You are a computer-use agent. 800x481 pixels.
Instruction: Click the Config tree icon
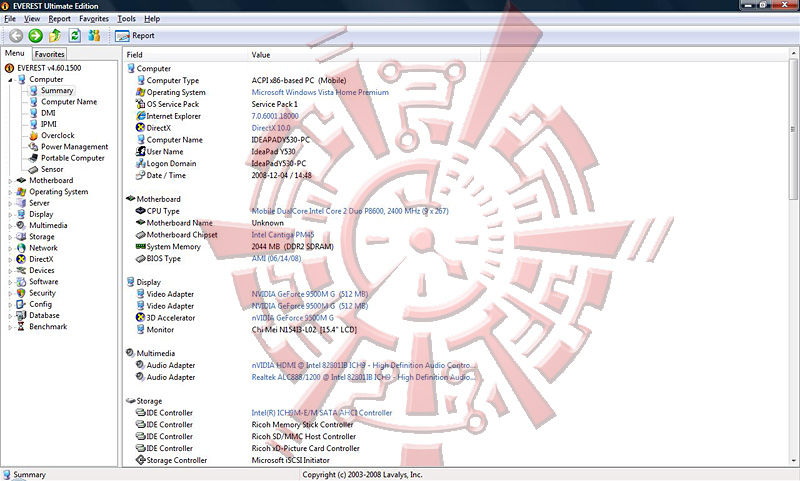point(21,304)
